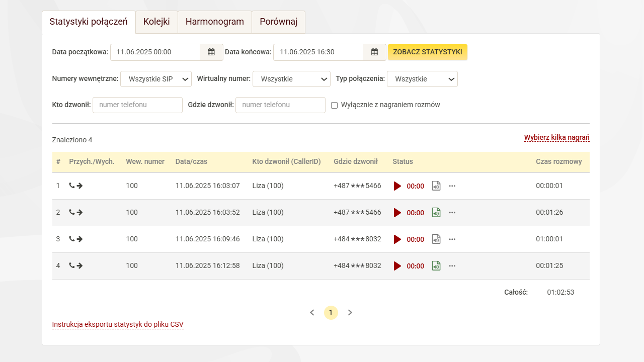Select page 1 in pagination

[331, 313]
